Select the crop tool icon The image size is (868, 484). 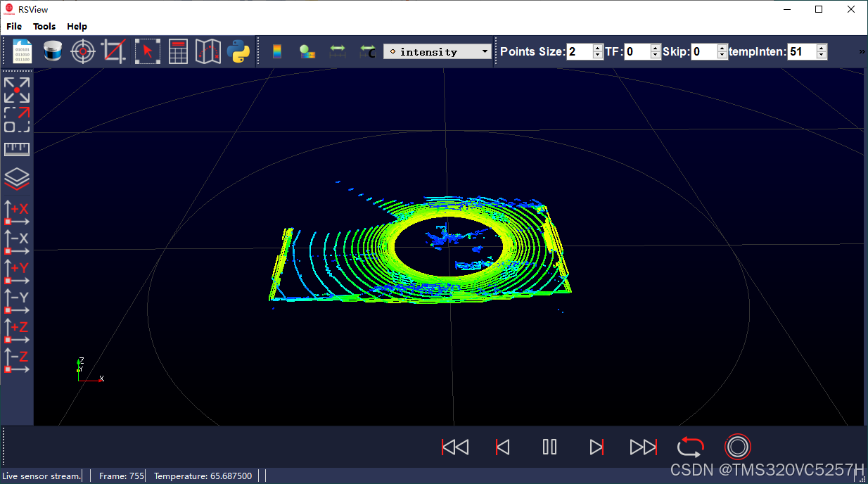(113, 51)
